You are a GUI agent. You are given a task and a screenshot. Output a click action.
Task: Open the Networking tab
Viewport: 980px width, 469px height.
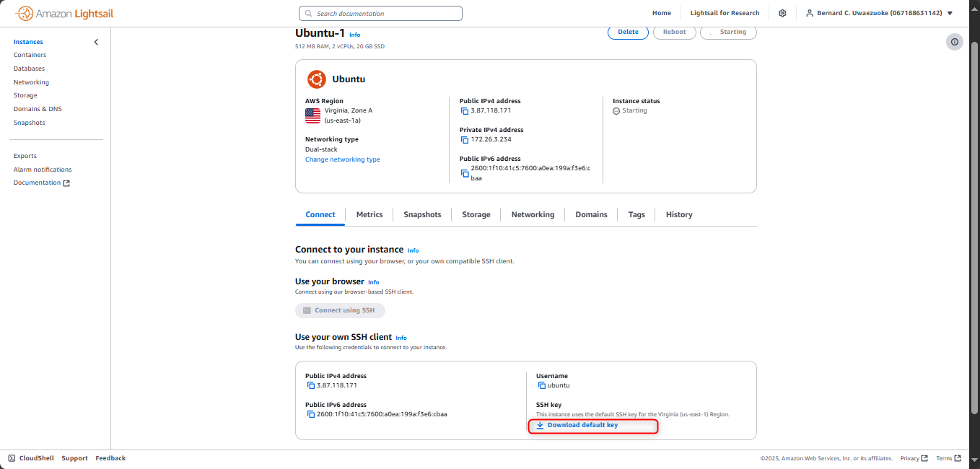[533, 214]
